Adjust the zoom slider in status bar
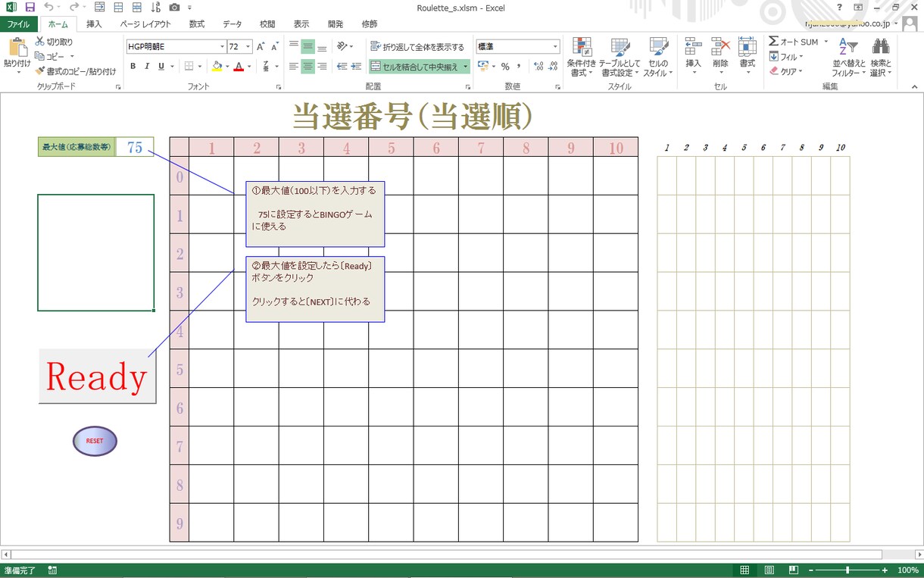 [847, 570]
